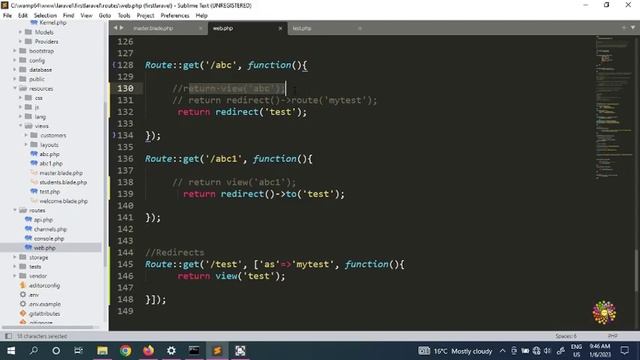
Task: Open File Explorer from the taskbar
Action: pyautogui.click(x=102, y=351)
